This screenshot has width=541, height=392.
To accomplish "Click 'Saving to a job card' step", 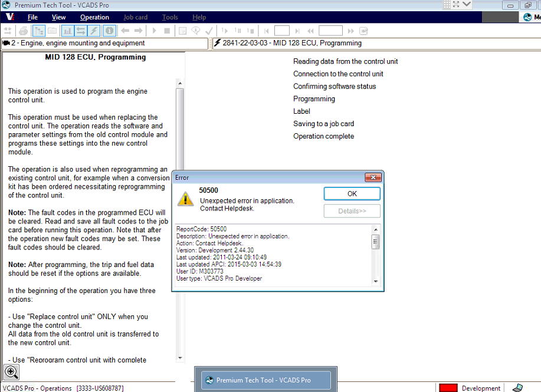I will click(x=324, y=124).
